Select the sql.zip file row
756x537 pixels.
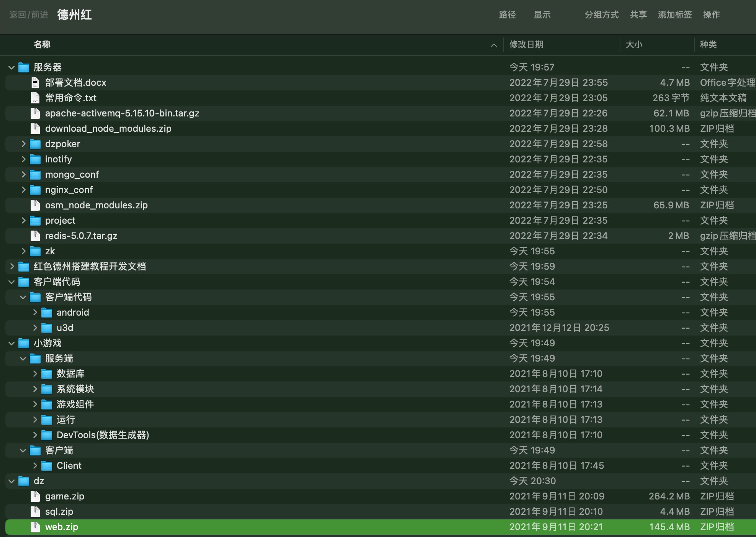pyautogui.click(x=59, y=512)
